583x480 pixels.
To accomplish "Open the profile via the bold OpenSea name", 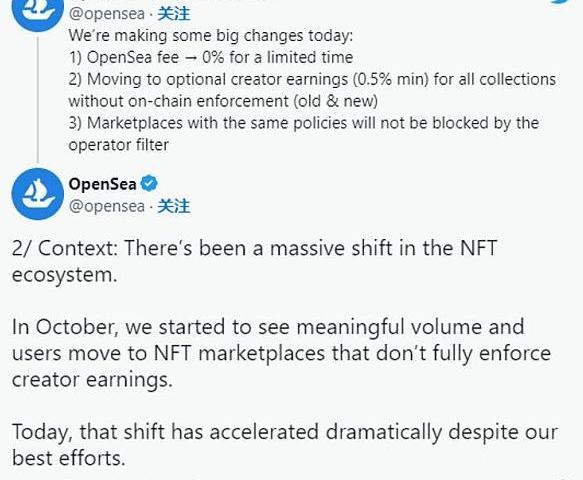I will [103, 184].
